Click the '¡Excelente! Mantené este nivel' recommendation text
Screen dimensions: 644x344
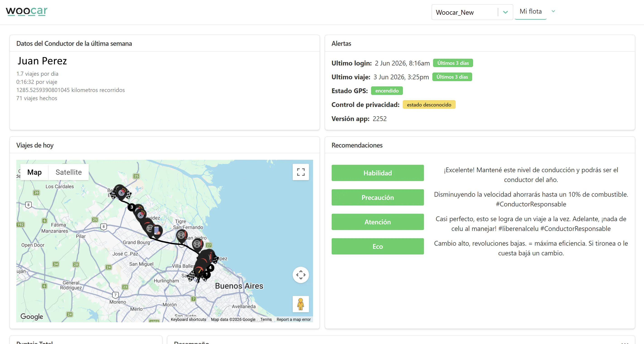click(531, 175)
